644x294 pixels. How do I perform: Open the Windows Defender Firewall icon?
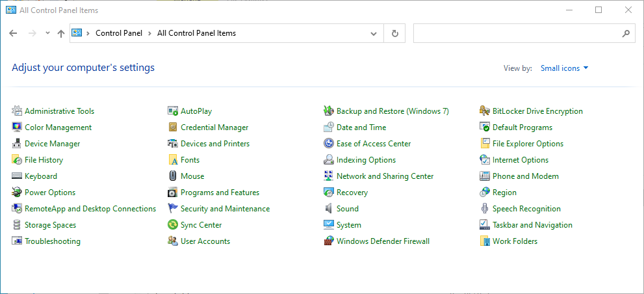coord(329,241)
